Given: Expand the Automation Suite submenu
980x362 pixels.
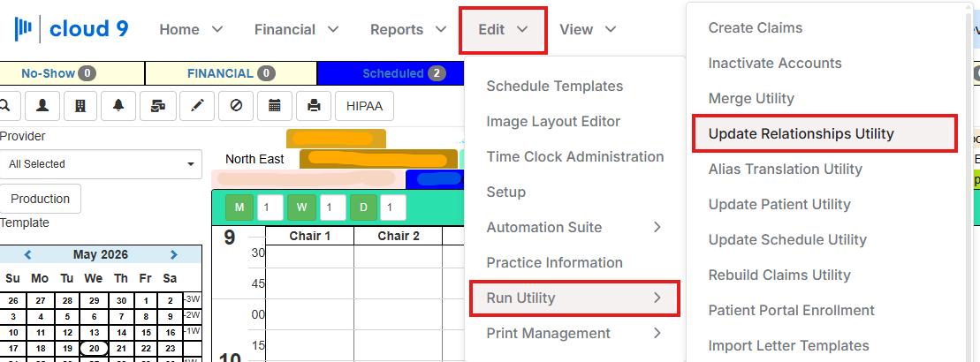Looking at the screenshot, I should (x=574, y=227).
